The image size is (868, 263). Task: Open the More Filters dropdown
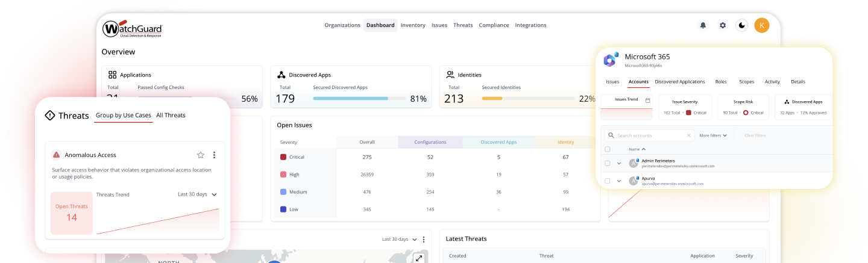pos(713,135)
